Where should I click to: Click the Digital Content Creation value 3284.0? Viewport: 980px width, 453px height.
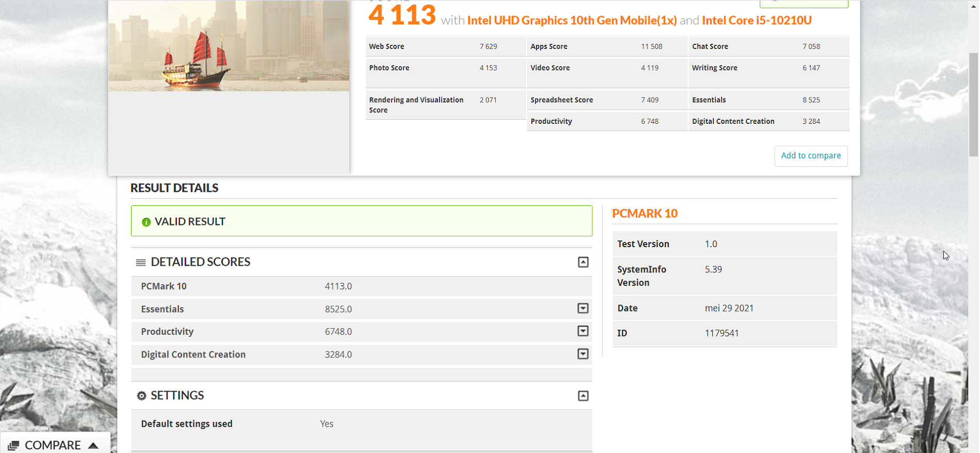(338, 354)
